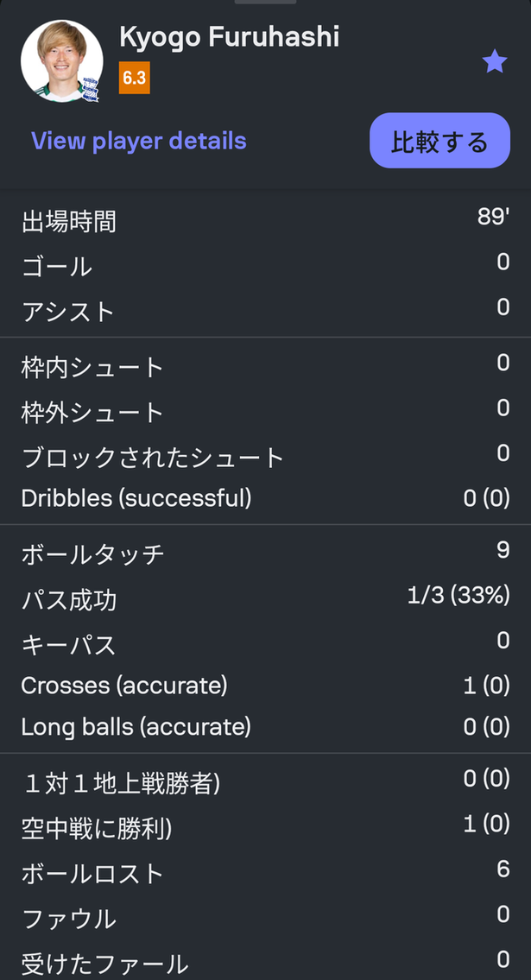Select the ボールロスト possession lost row
This screenshot has height=980, width=531.
click(265, 873)
